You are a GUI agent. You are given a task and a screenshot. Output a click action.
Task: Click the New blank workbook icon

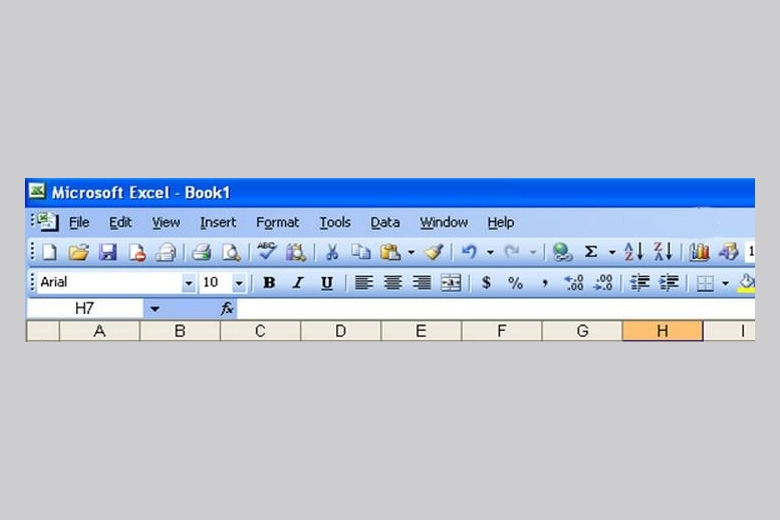[49, 252]
